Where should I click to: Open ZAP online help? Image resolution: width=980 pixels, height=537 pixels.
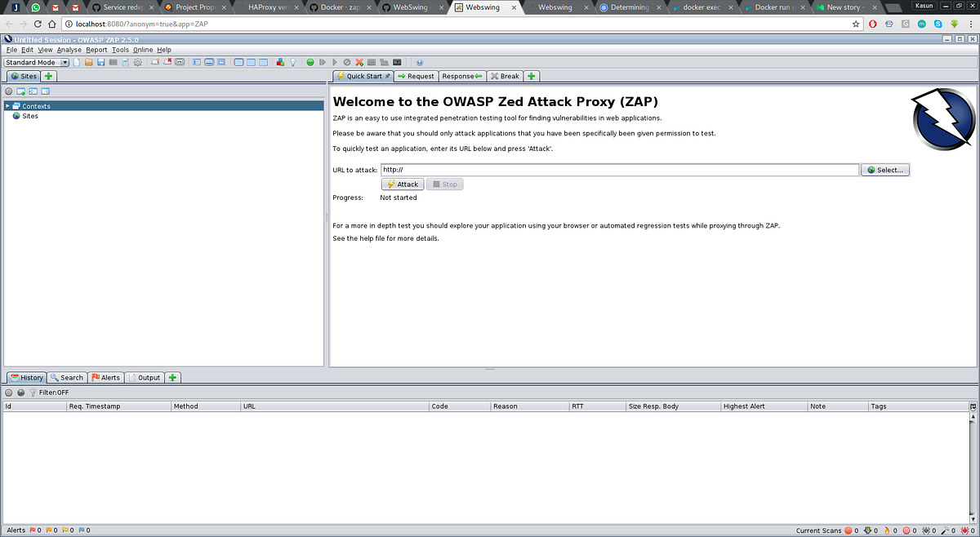[419, 62]
